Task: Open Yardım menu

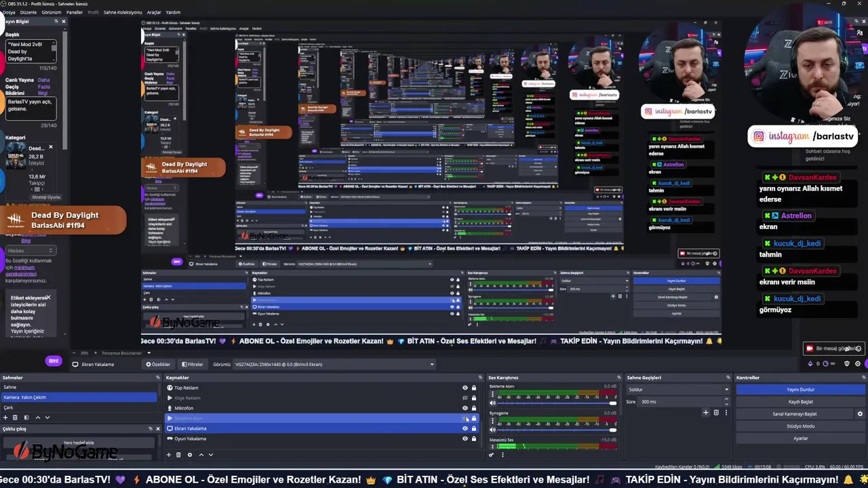Action: coord(174,12)
